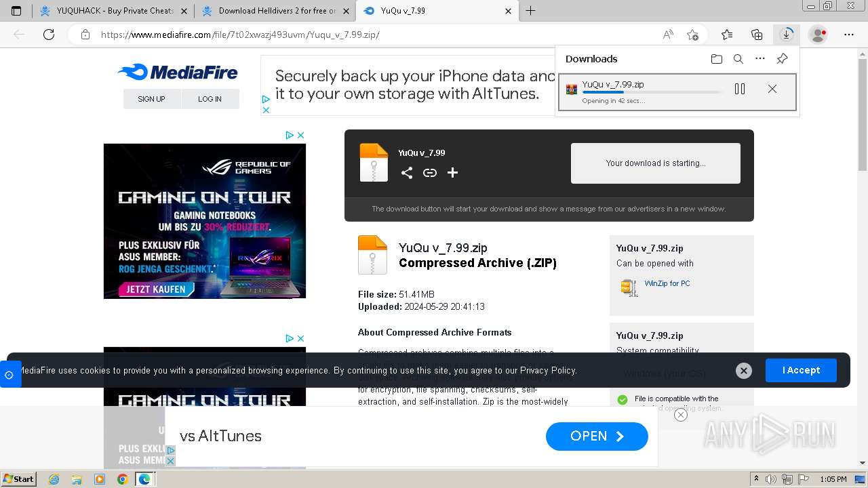
Task: Click the plus icon to save file
Action: tap(453, 173)
